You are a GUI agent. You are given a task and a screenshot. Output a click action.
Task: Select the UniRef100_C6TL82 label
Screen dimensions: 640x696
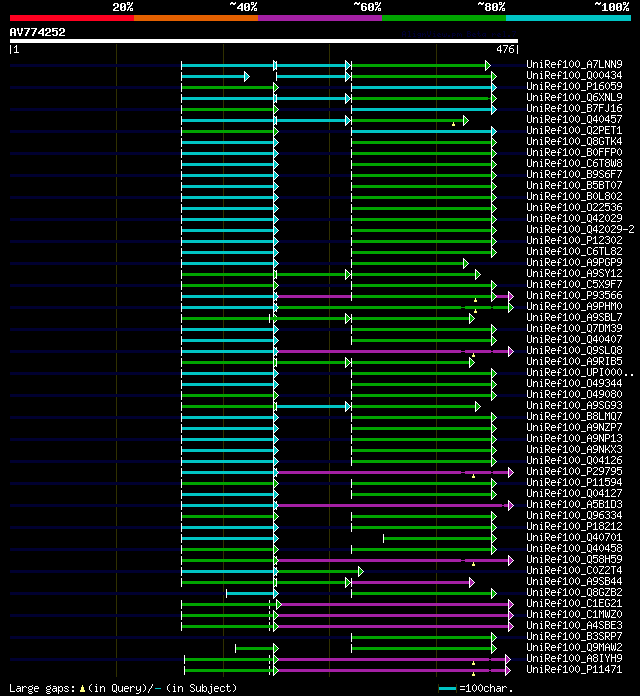click(x=574, y=251)
